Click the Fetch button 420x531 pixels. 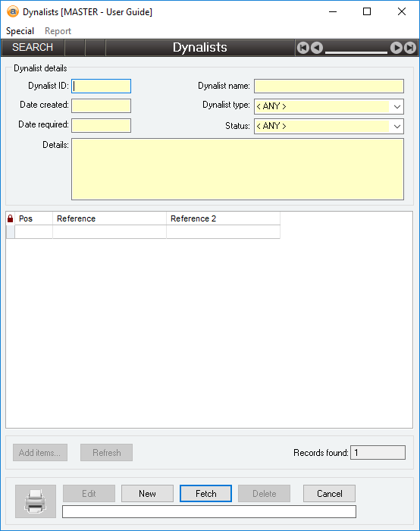point(205,493)
